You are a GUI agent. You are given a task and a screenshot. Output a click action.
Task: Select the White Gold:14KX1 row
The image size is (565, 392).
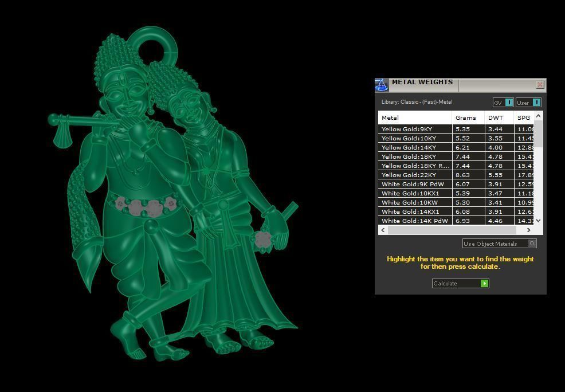456,212
